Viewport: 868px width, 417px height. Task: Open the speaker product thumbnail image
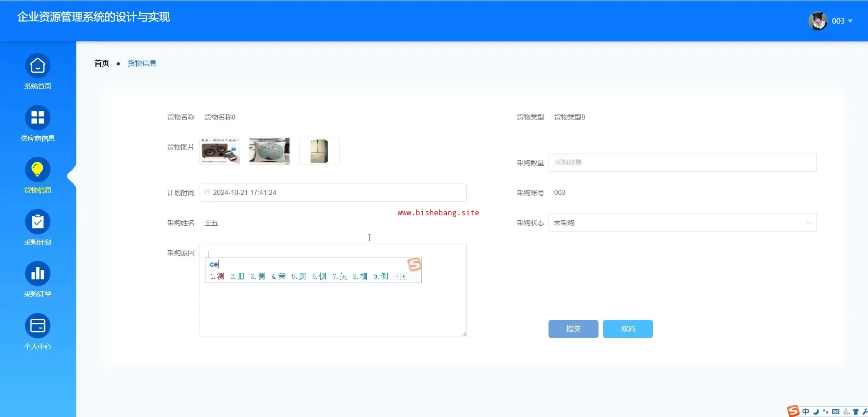[x=220, y=151]
